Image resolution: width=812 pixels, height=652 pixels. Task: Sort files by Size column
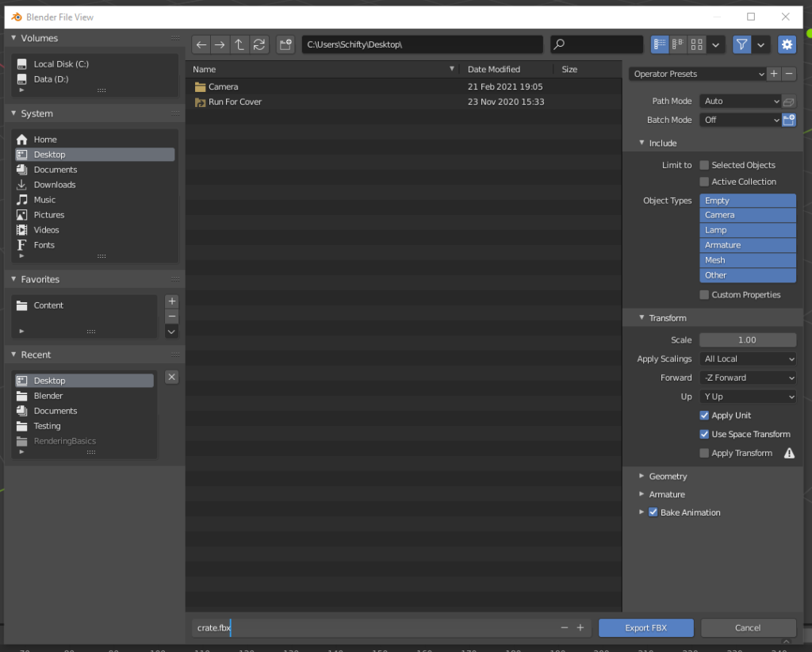[x=588, y=69]
